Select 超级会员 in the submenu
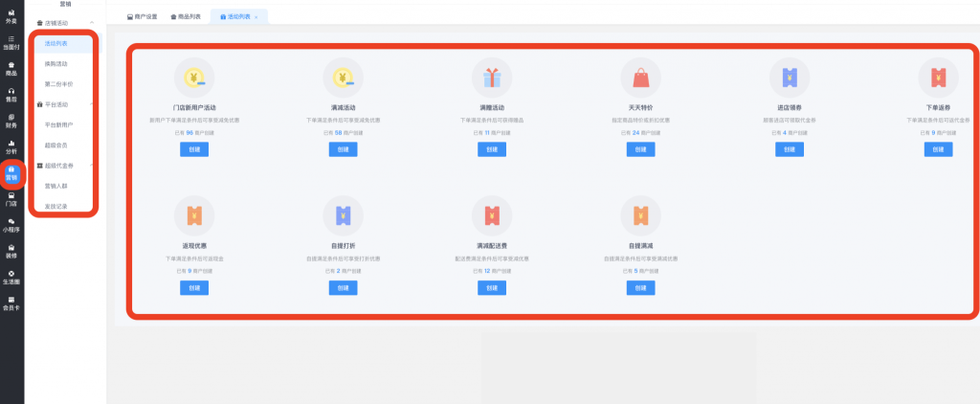 coord(56,145)
